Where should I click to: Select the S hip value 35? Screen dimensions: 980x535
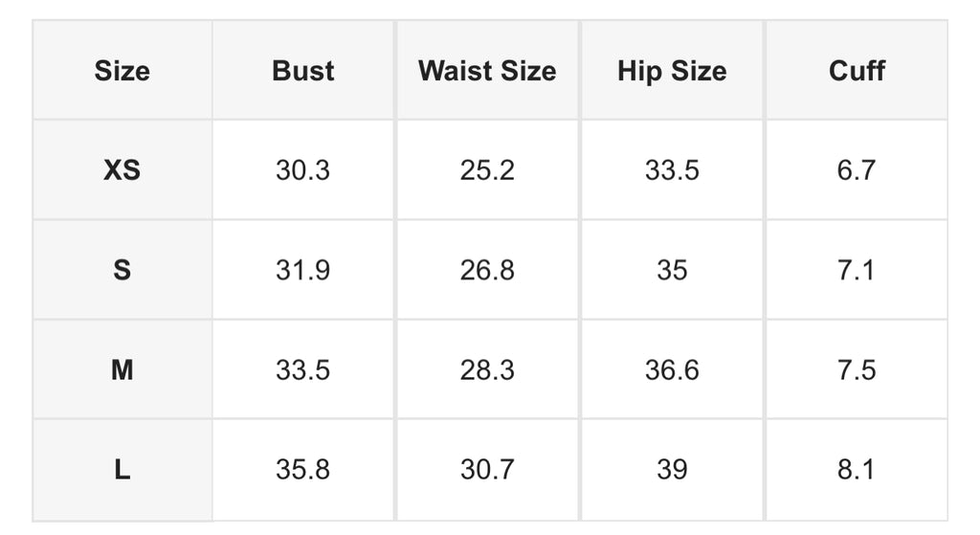pyautogui.click(x=672, y=270)
